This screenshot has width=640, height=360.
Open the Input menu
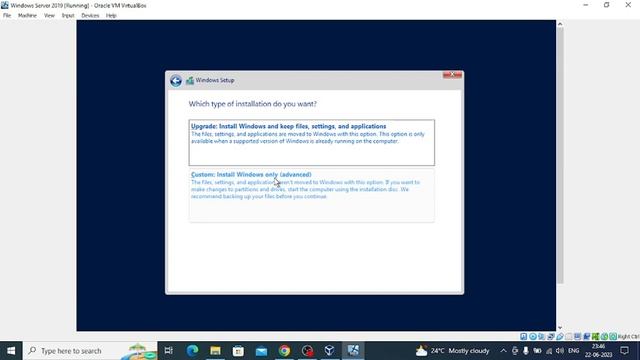(x=68, y=16)
